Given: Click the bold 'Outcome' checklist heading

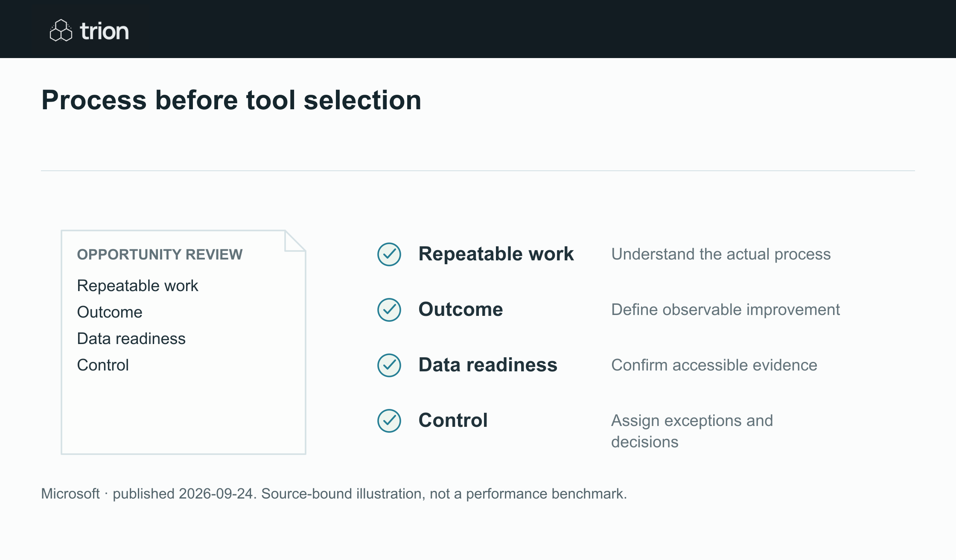Looking at the screenshot, I should coord(461,309).
